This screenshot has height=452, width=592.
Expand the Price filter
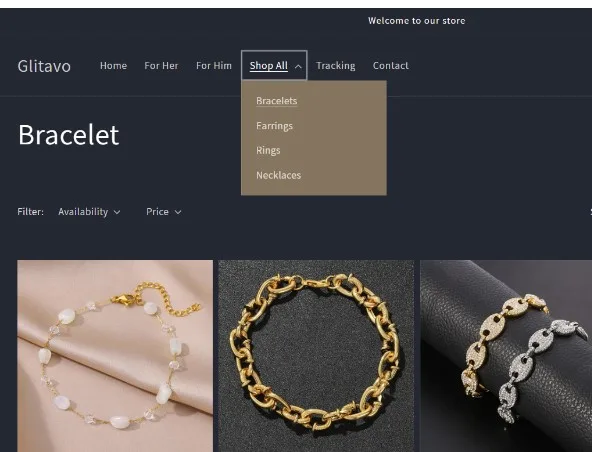coord(164,212)
